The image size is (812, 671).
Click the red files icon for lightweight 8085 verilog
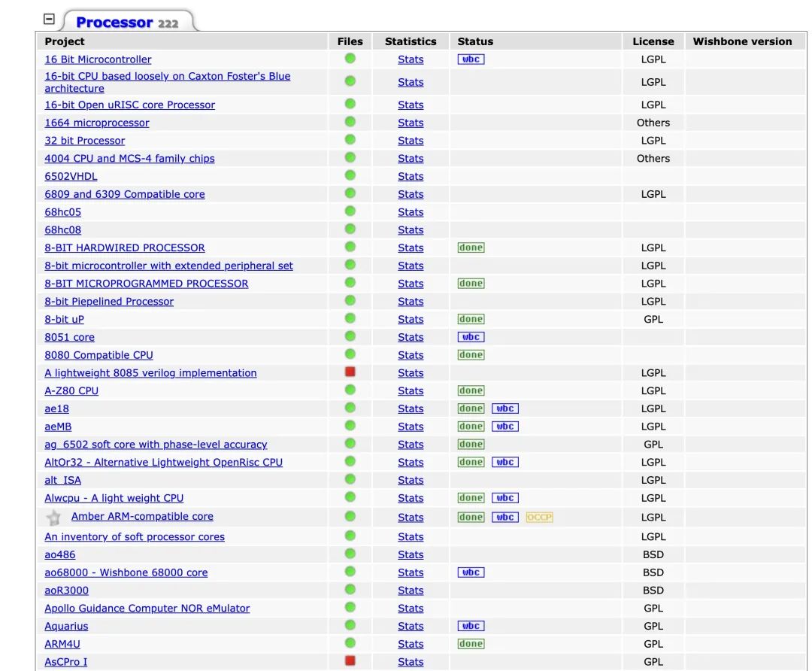350,372
